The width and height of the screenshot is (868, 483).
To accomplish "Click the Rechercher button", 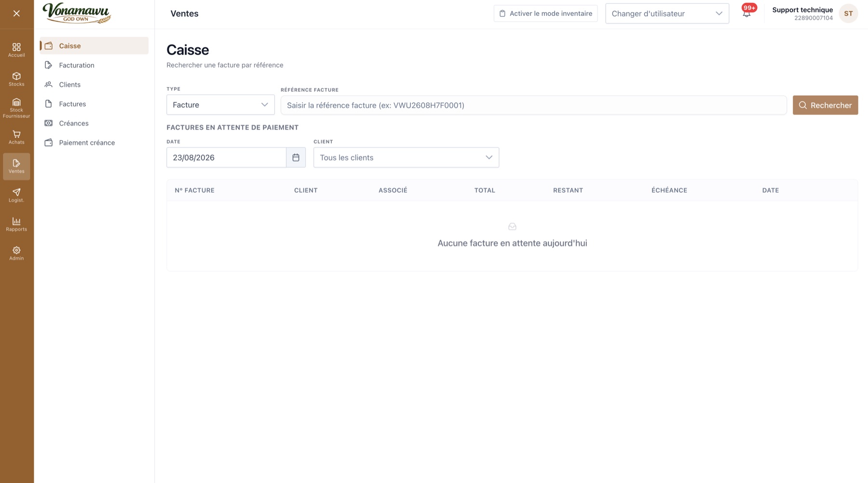I will click(825, 105).
